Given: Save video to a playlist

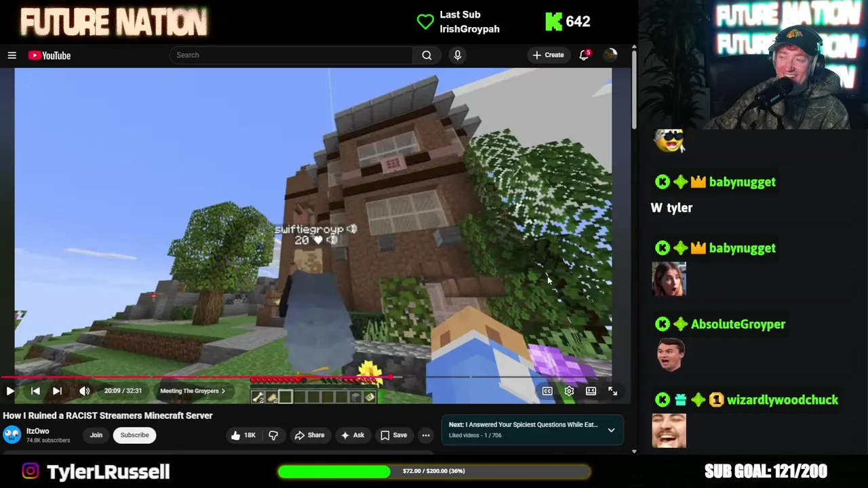Looking at the screenshot, I should (x=393, y=435).
